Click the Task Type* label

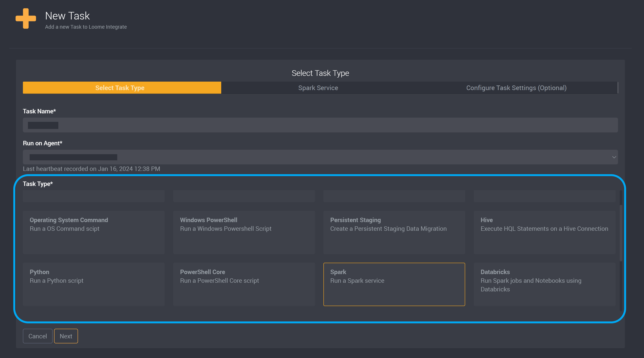pos(38,184)
